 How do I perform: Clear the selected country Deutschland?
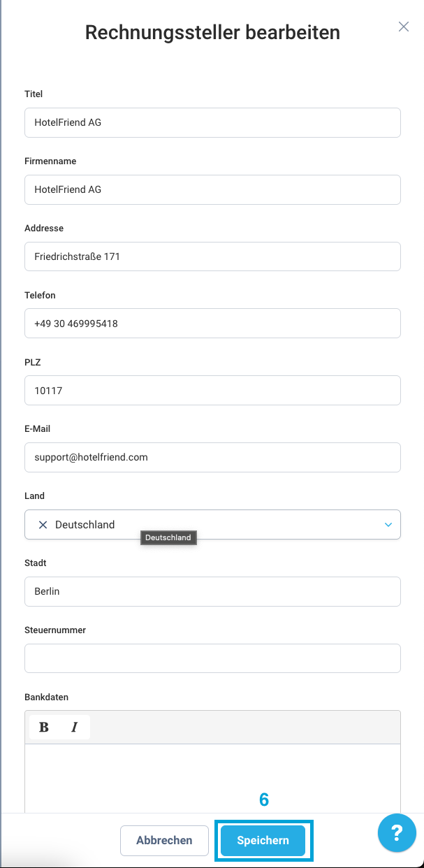pyautogui.click(x=43, y=525)
